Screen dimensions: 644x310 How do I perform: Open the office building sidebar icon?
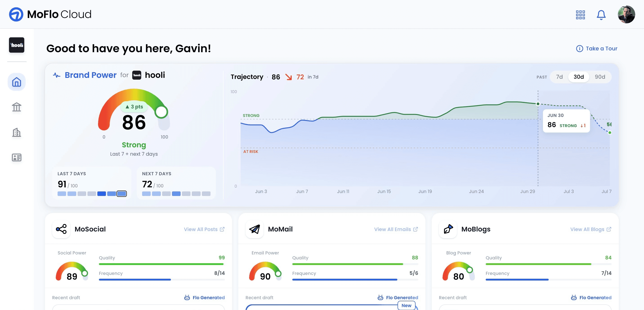[16, 132]
